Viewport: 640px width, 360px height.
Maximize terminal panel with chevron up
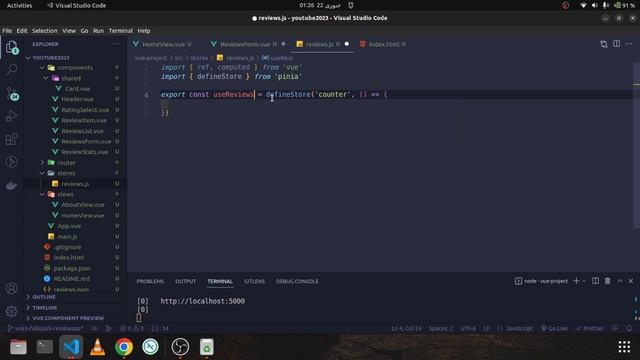[x=620, y=281]
